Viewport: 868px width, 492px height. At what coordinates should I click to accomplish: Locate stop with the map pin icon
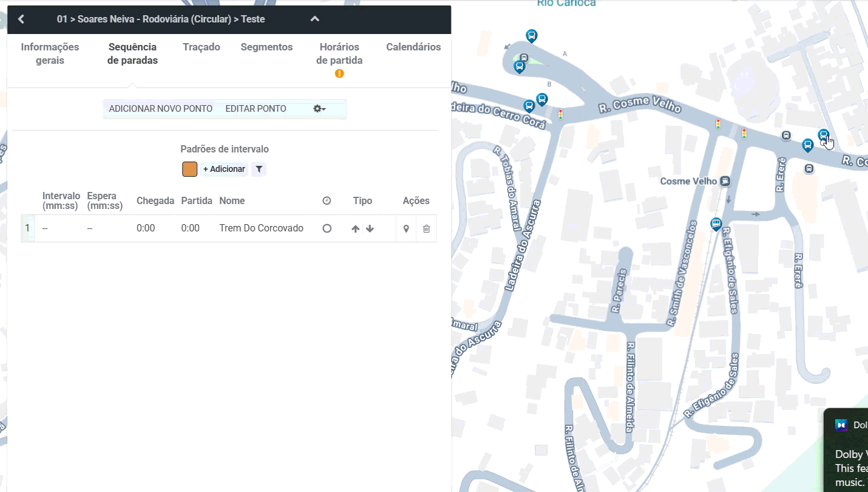pos(406,229)
